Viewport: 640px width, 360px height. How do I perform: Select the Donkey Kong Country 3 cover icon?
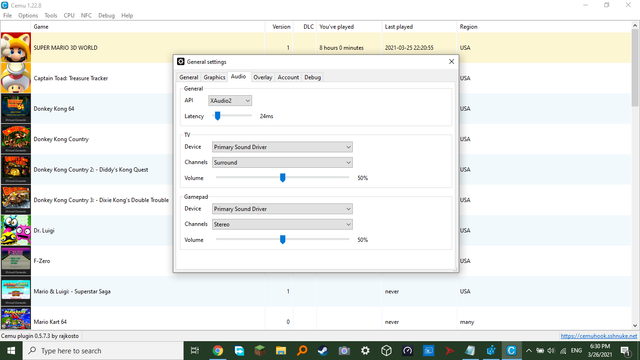16,200
